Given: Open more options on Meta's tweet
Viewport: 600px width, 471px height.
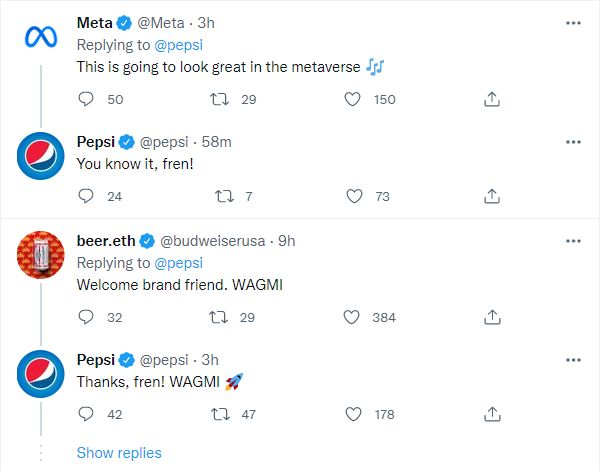Looking at the screenshot, I should click(572, 22).
